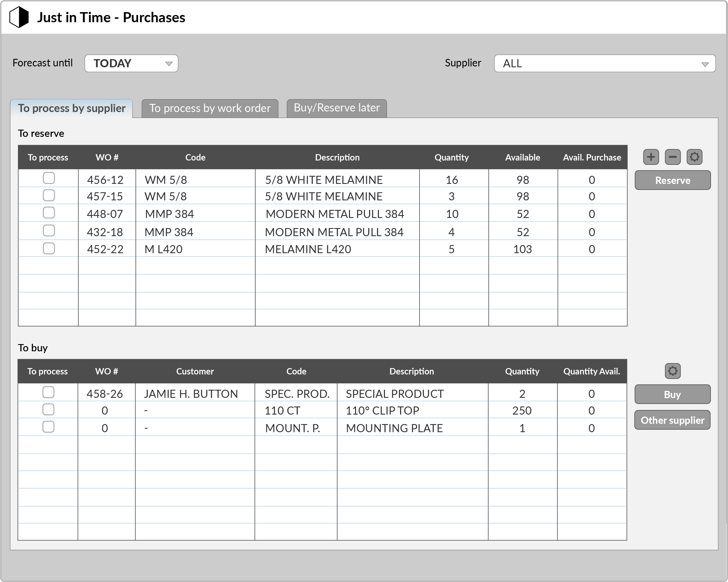Click the Other supplier button
Image resolution: width=728 pixels, height=582 pixels.
tap(672, 420)
